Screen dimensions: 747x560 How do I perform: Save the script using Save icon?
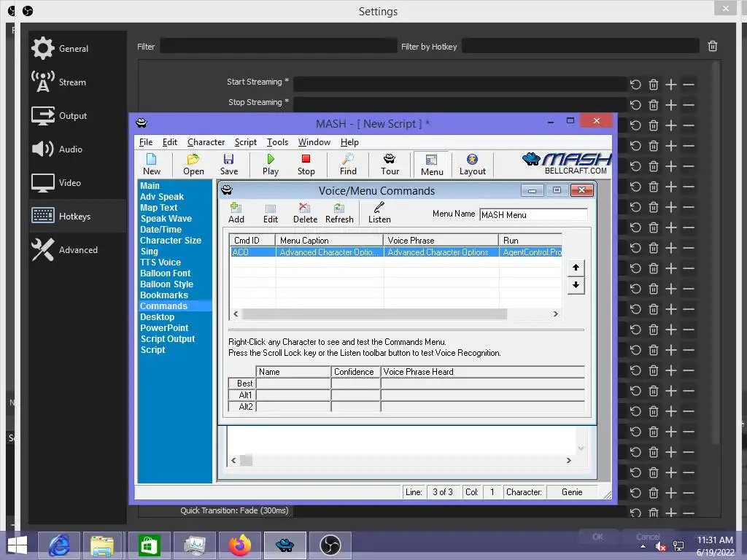click(x=228, y=164)
